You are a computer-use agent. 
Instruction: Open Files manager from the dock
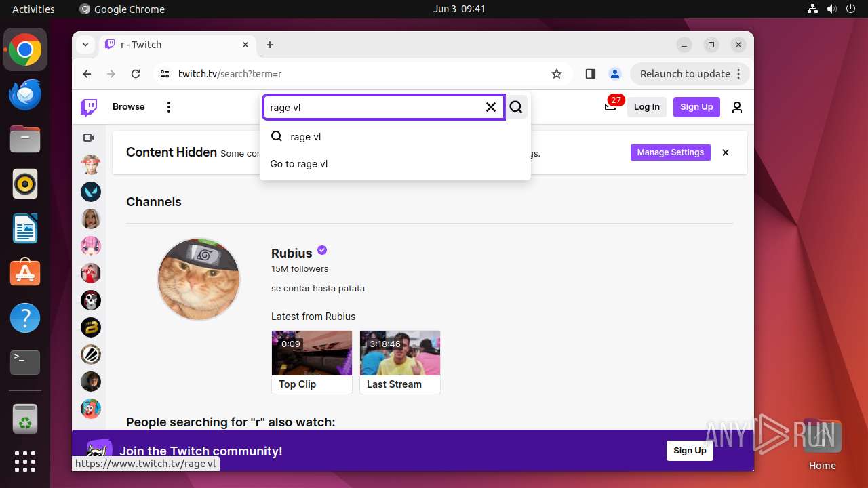(25, 140)
